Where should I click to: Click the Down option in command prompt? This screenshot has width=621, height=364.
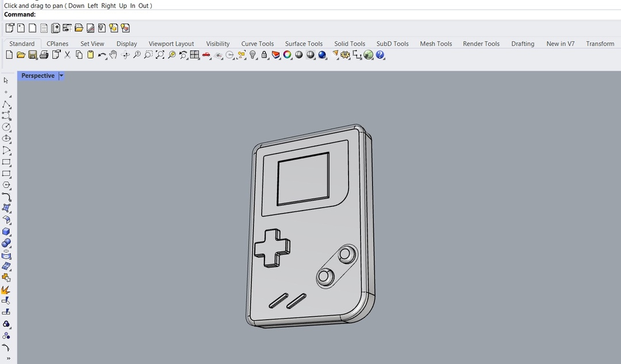click(76, 6)
